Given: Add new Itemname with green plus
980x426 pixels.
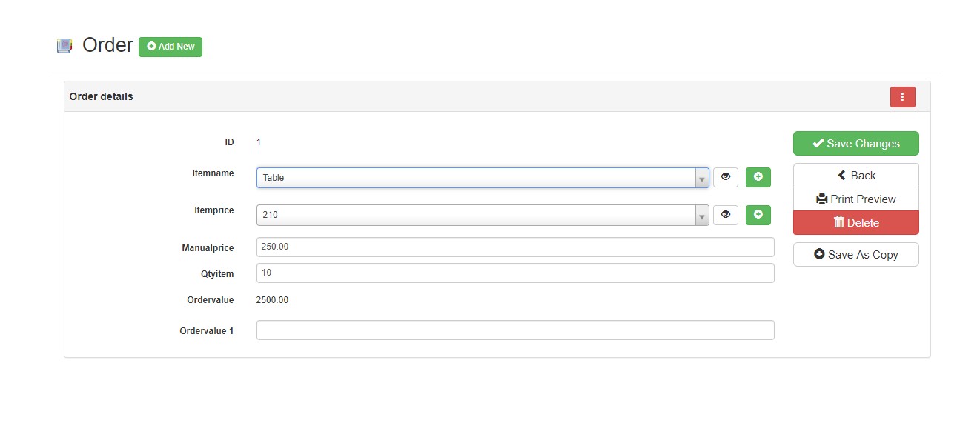Looking at the screenshot, I should 758,177.
